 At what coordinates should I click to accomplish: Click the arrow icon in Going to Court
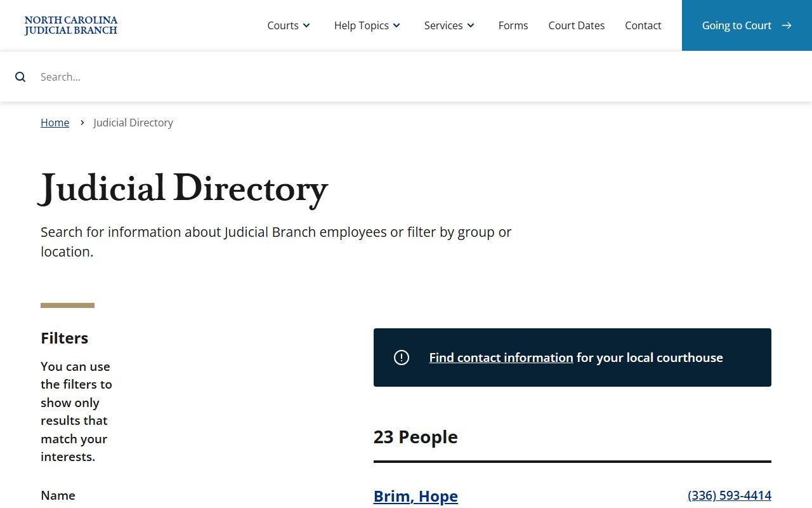point(787,25)
